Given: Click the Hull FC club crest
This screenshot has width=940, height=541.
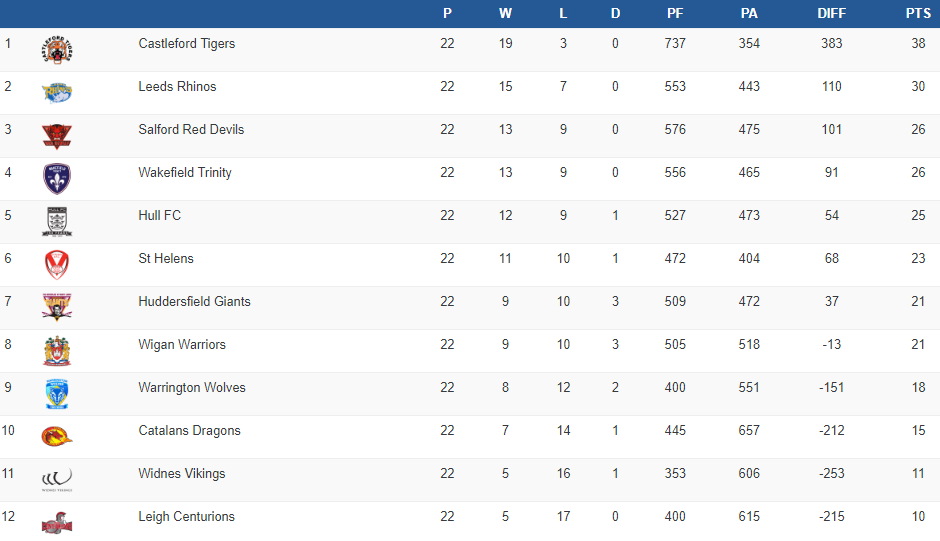Looking at the screenshot, I should pos(57,221).
